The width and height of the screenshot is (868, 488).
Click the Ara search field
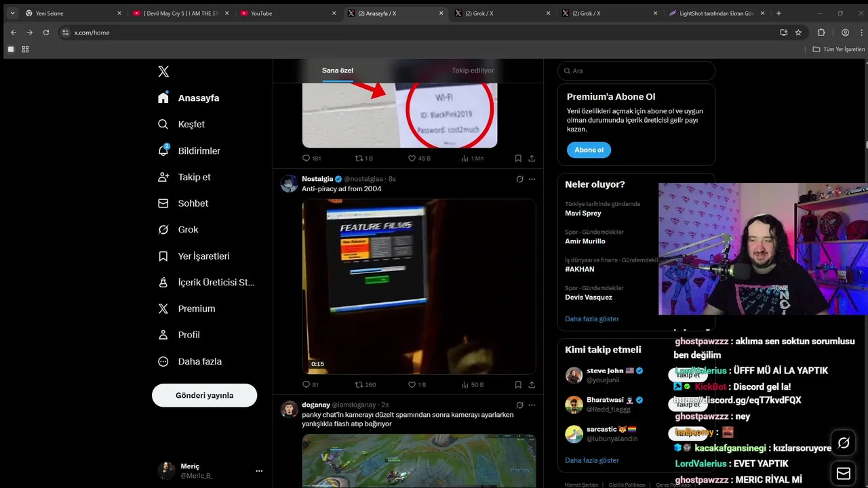636,70
